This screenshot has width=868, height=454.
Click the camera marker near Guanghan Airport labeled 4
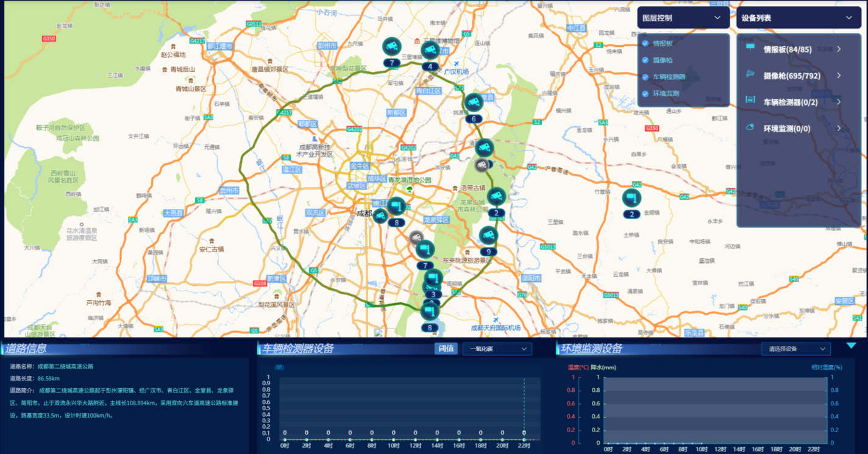pos(430,50)
